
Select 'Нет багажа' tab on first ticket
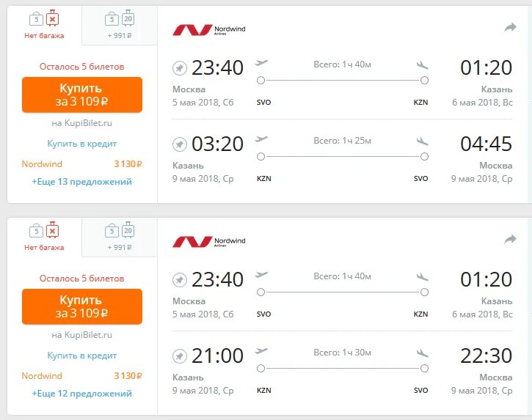pyautogui.click(x=45, y=25)
